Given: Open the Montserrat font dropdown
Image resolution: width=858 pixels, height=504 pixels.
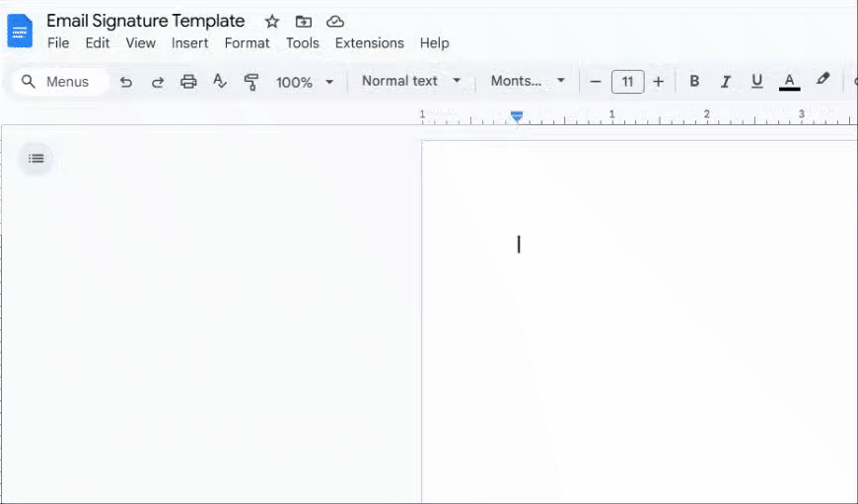Looking at the screenshot, I should pyautogui.click(x=528, y=81).
